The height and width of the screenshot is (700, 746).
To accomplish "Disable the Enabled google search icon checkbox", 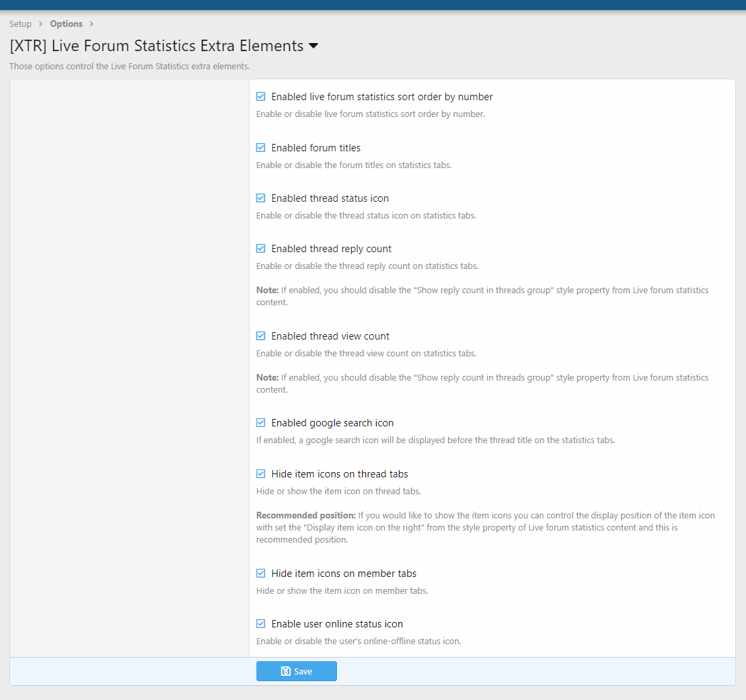I will click(x=261, y=423).
